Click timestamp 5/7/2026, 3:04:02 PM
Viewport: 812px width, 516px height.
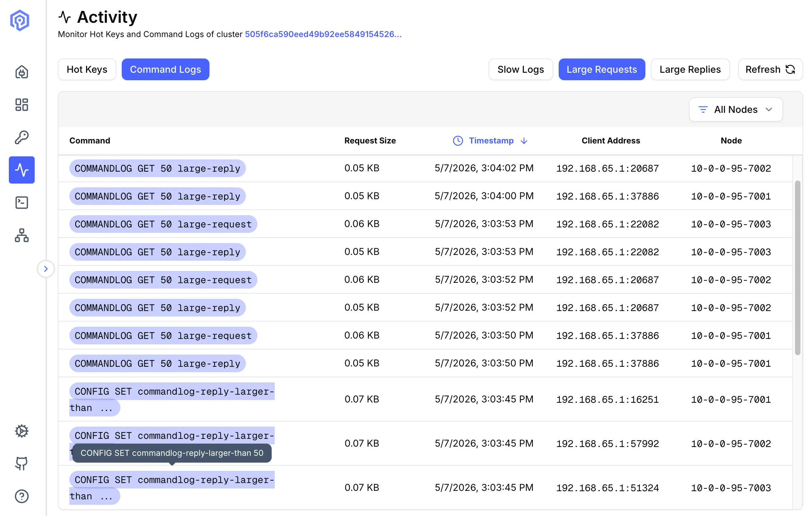tap(484, 168)
